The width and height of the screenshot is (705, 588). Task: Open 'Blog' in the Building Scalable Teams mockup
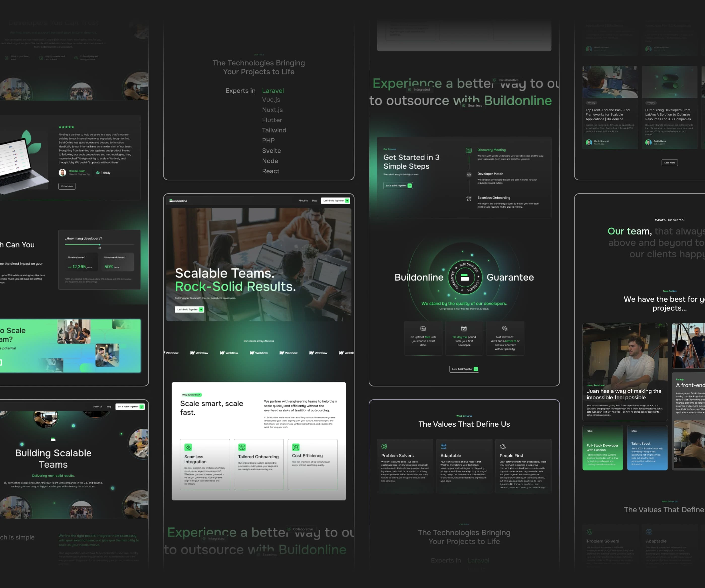point(109,407)
